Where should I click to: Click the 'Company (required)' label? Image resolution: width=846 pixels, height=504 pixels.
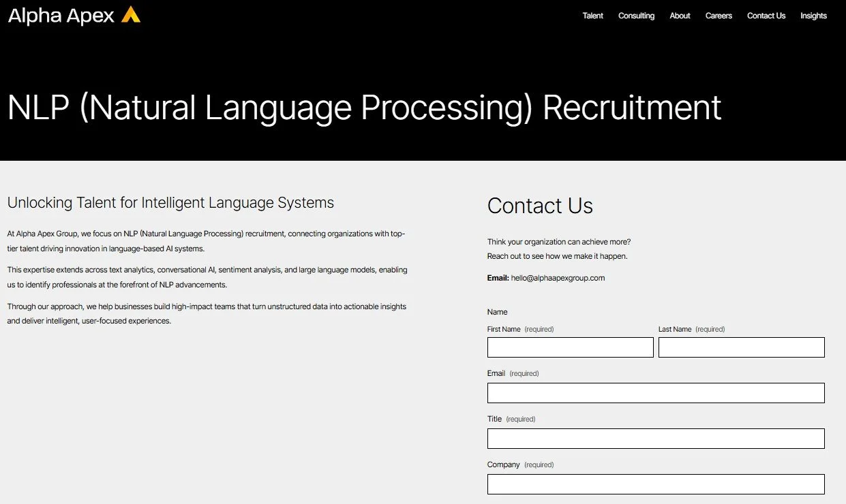(x=520, y=464)
